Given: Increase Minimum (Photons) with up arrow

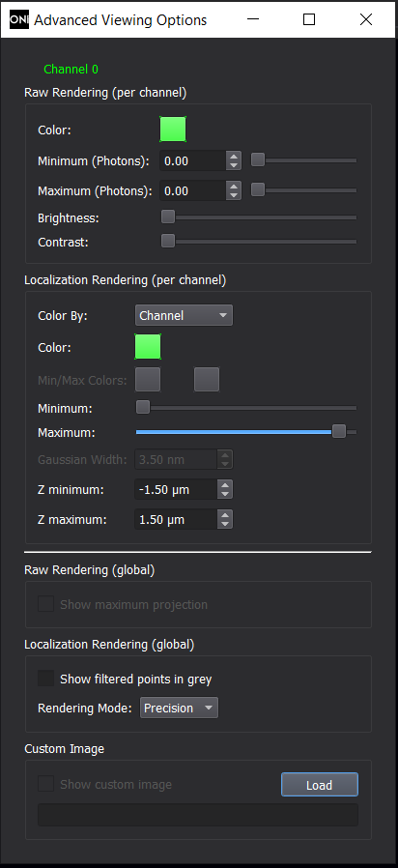Looking at the screenshot, I should point(234,157).
